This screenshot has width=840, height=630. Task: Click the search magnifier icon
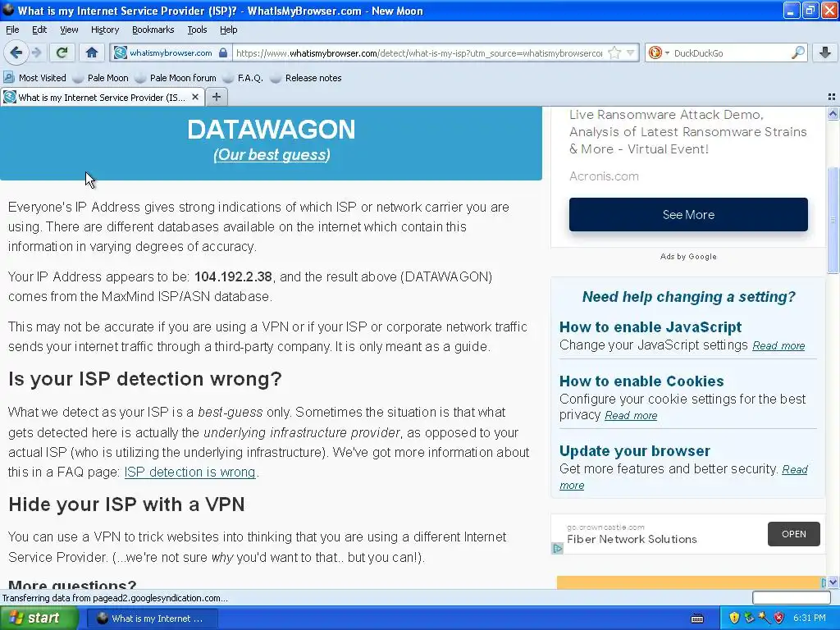coord(797,52)
